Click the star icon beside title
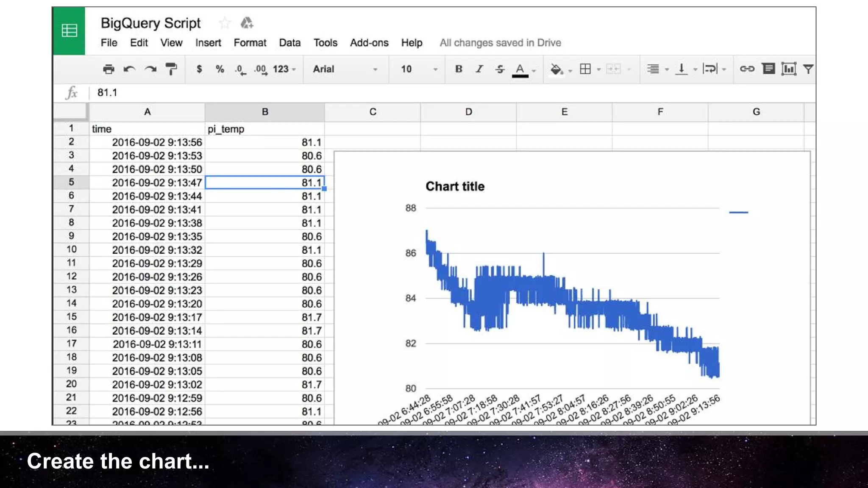Image resolution: width=868 pixels, height=488 pixels. pos(225,23)
